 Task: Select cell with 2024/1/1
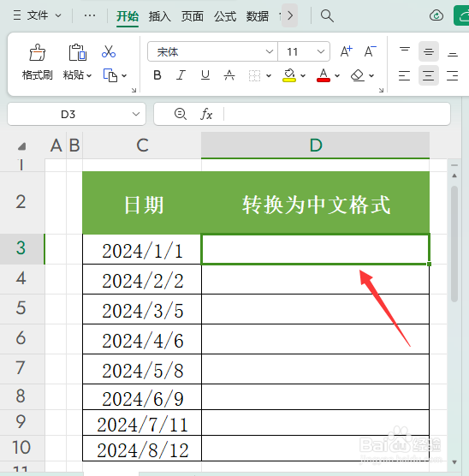tap(142, 249)
